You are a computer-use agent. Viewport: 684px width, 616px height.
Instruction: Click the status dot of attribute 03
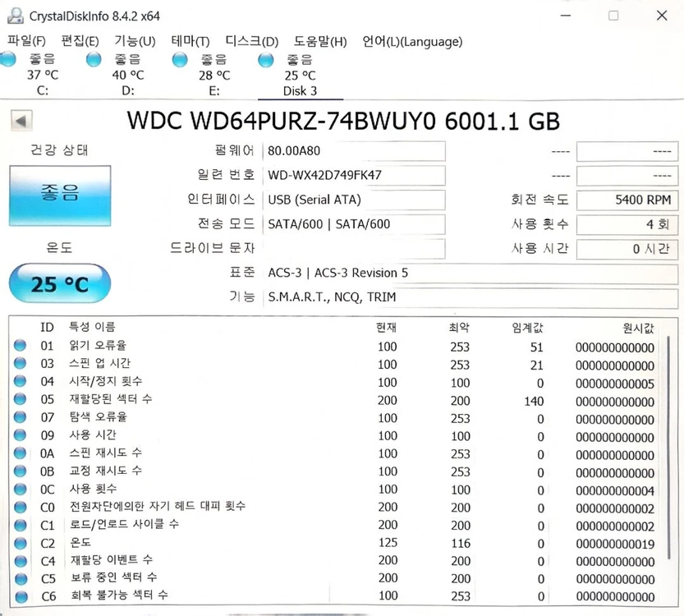click(20, 363)
